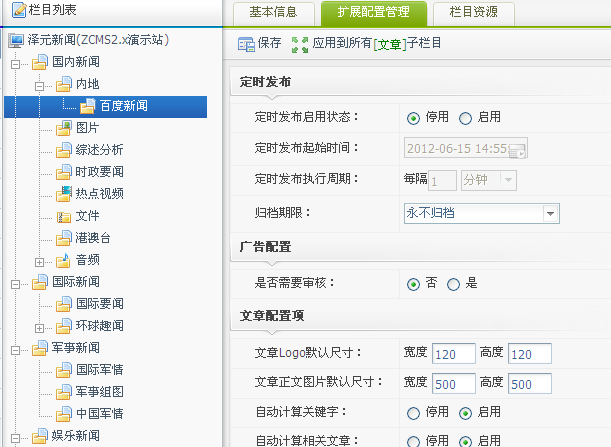Select 停用 for 自动计算关键字
This screenshot has width=611, height=447.
coord(413,413)
